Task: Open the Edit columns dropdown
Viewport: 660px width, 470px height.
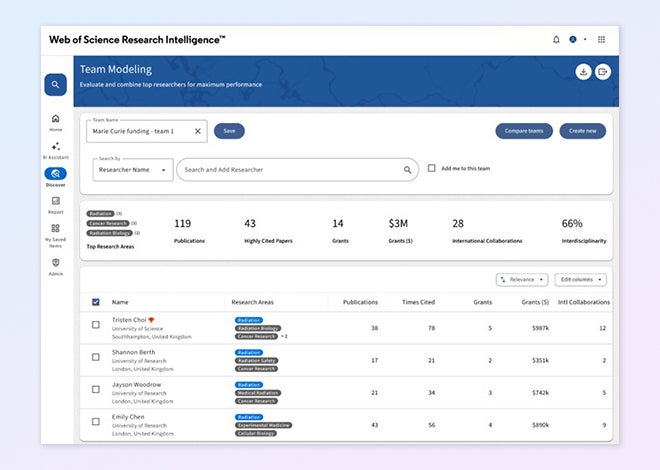Action: coord(580,280)
